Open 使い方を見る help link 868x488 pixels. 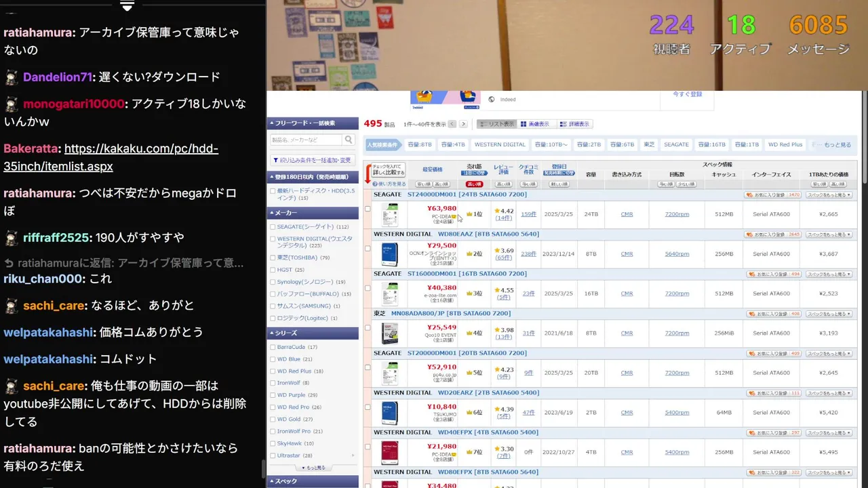[x=391, y=184]
